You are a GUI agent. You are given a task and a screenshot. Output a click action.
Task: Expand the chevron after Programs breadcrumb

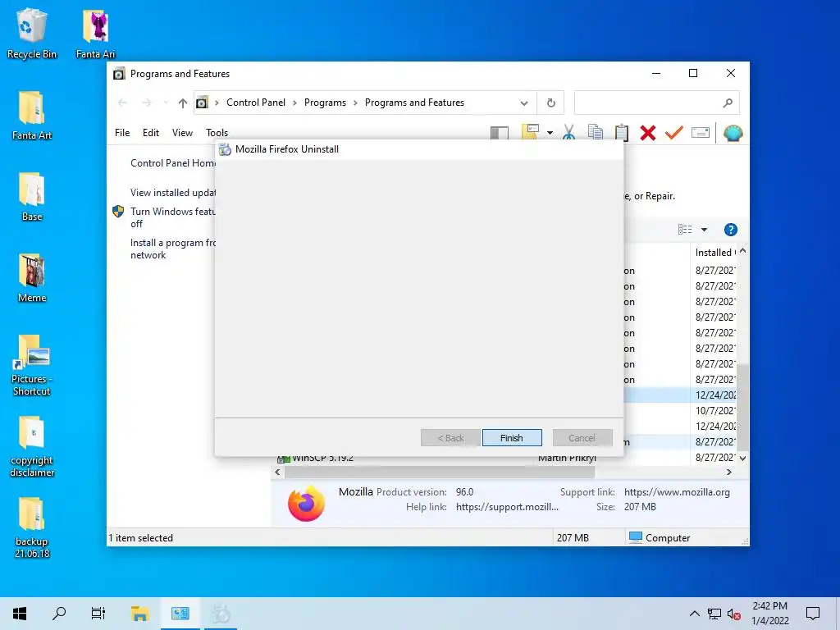(355, 103)
